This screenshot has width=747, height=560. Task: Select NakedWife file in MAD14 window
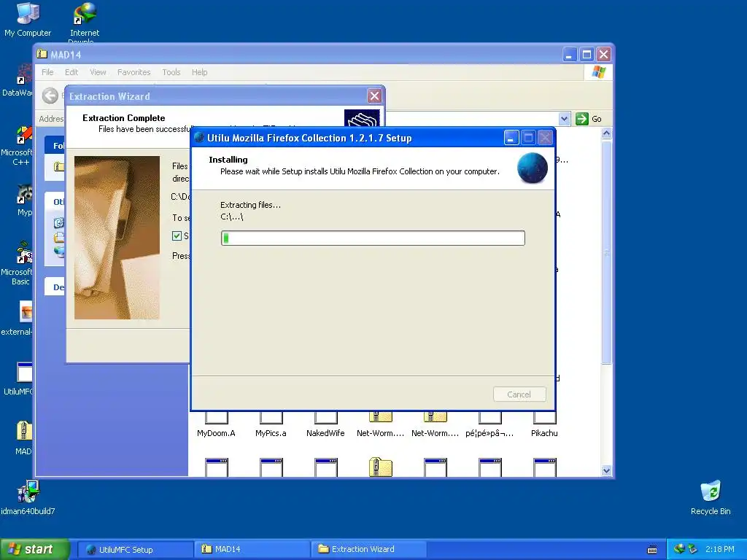point(325,424)
